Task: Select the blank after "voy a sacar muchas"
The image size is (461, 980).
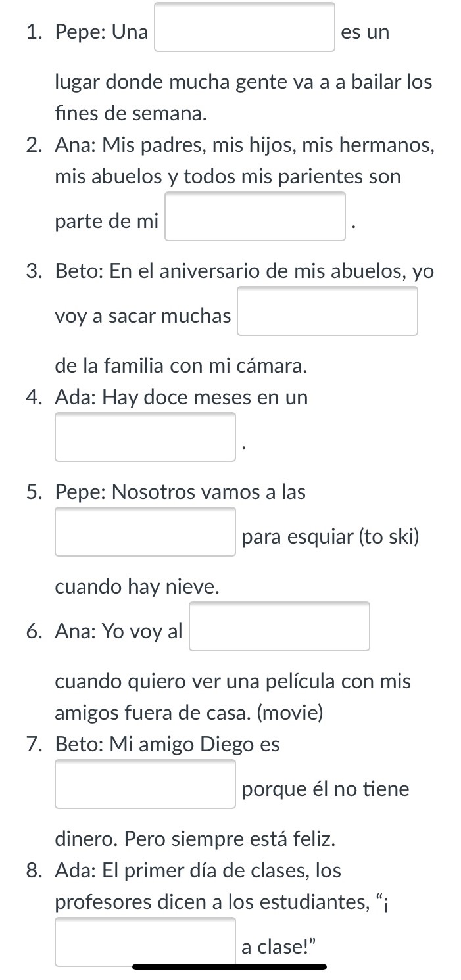Action: point(328,312)
